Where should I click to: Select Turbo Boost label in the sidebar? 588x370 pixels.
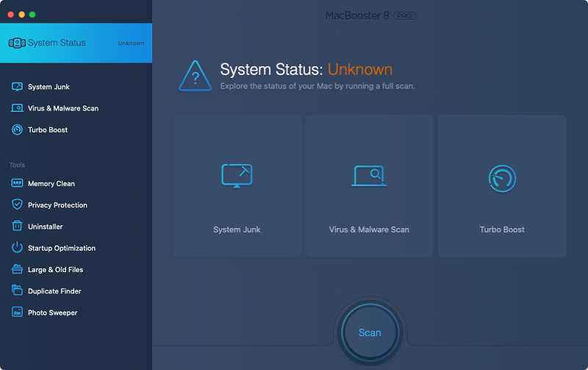point(48,130)
